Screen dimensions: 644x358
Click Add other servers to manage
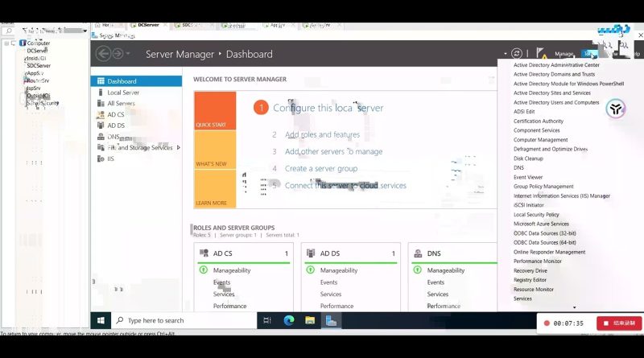pyautogui.click(x=333, y=151)
